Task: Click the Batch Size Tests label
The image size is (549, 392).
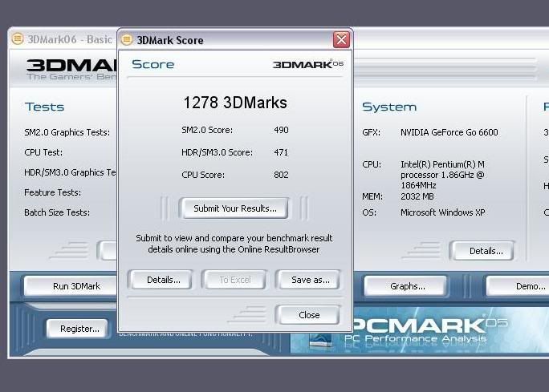Action: [57, 212]
